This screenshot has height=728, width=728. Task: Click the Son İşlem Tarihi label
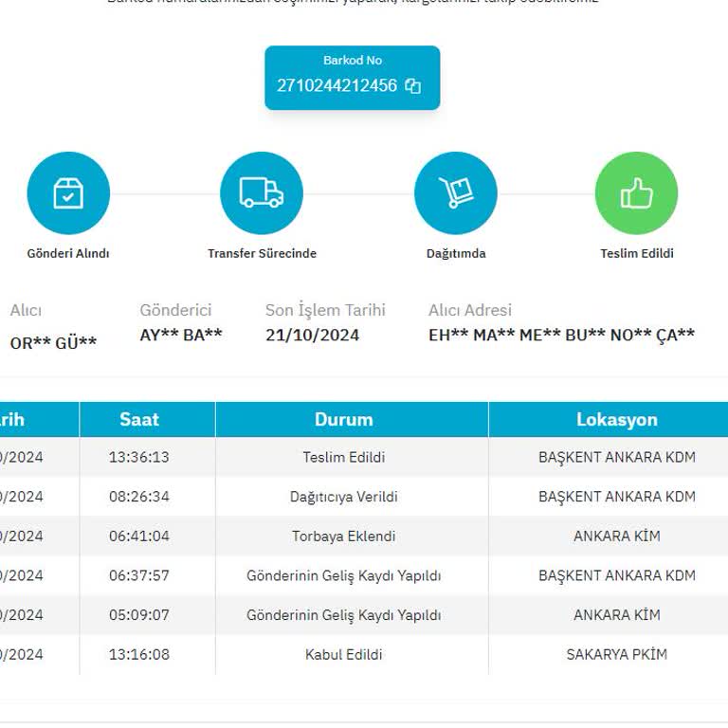tap(325, 310)
